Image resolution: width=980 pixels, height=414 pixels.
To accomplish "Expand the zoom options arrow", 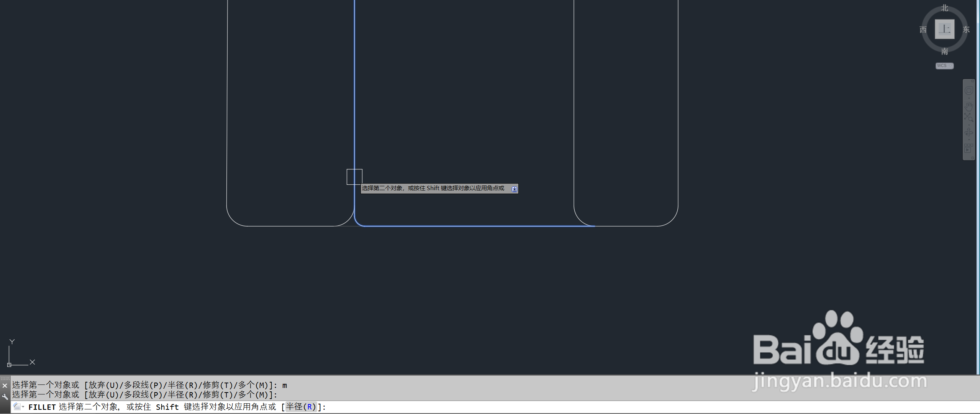I will pos(969,125).
